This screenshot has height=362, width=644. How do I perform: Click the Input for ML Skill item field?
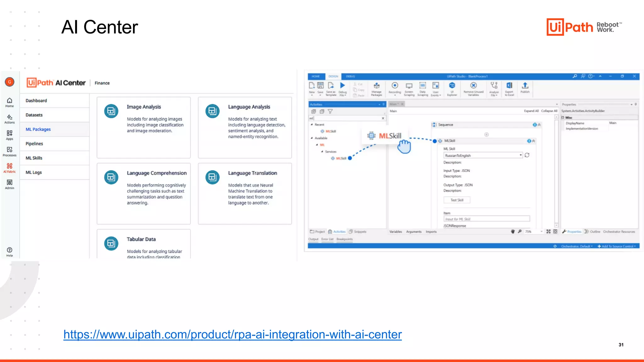coord(486,219)
